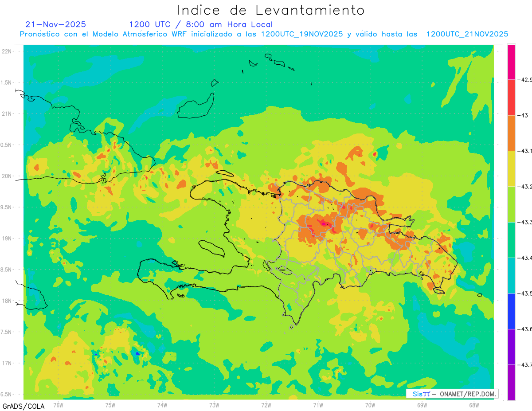Click "1200 UTC / 8:00 am Hora Local" text

tap(201, 24)
